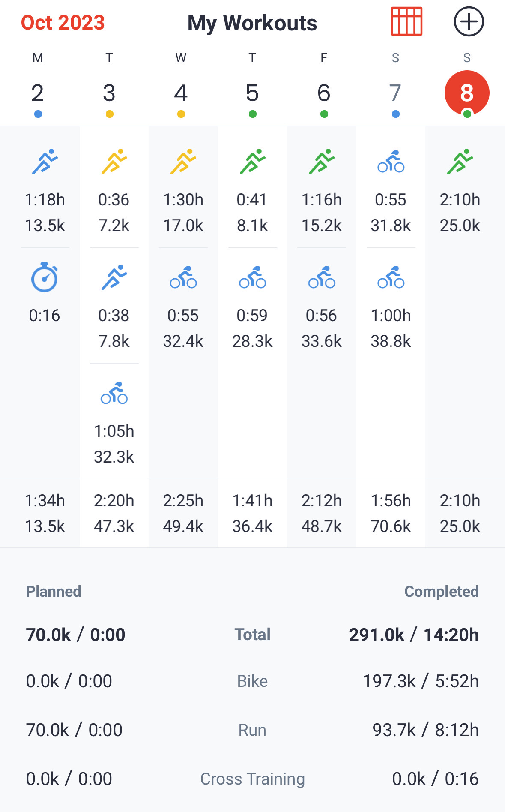
Task: Open Saturday's 0:55 31.8k bike icon
Action: [391, 162]
